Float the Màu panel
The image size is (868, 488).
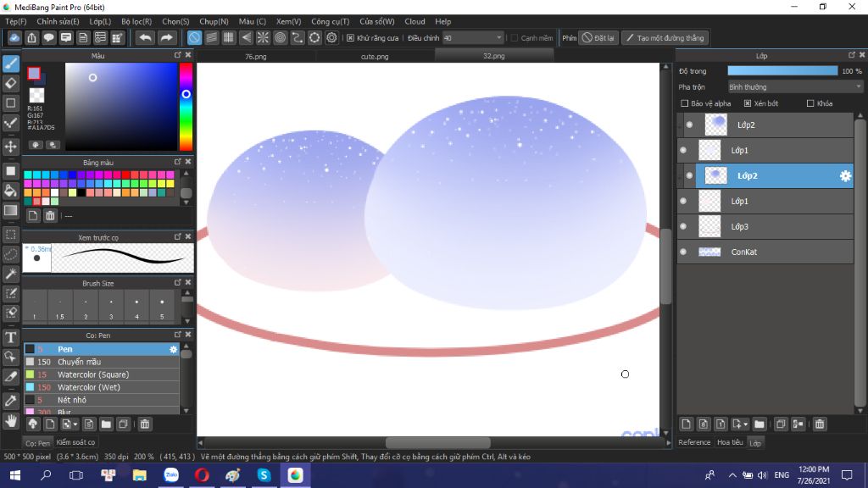[178, 55]
